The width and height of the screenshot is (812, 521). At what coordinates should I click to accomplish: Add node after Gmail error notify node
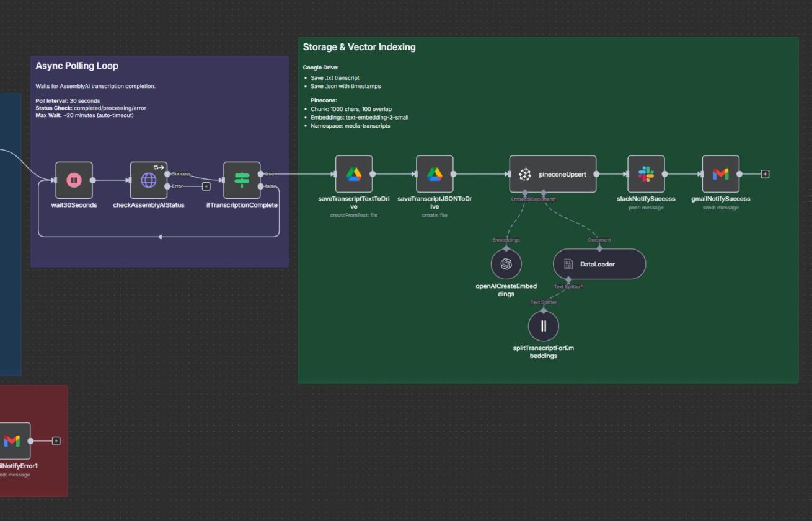pos(56,441)
